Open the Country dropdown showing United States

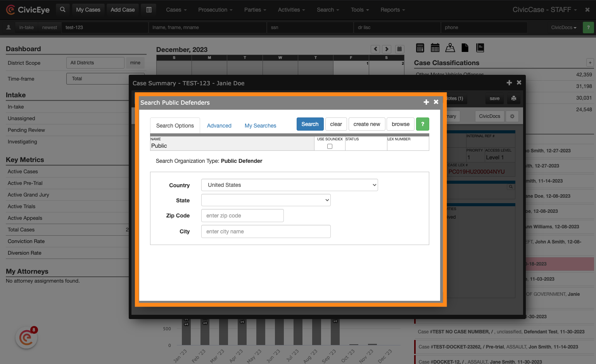[290, 185]
